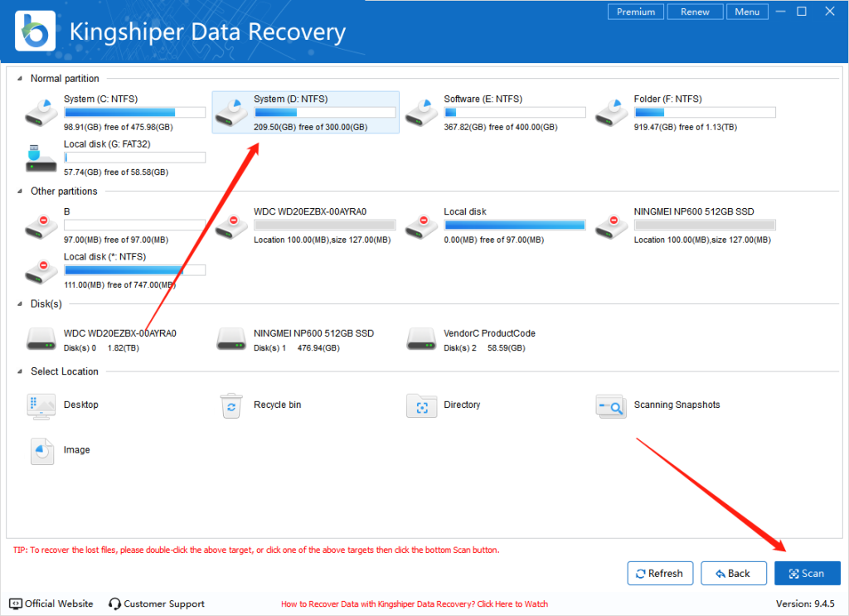Viewport: 849px width, 616px height.
Task: Click the System (C: NTFS) usage bar
Action: coord(135,113)
